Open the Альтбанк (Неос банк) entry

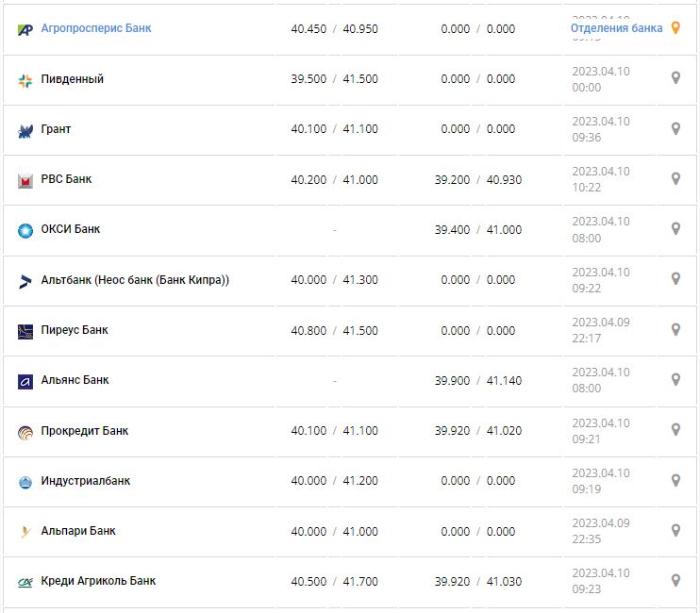(x=135, y=280)
